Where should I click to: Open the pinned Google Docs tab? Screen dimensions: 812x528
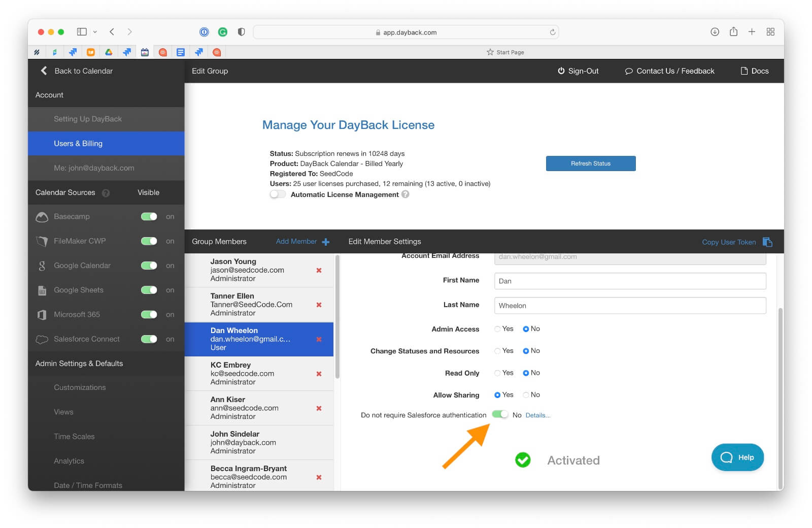(x=180, y=52)
